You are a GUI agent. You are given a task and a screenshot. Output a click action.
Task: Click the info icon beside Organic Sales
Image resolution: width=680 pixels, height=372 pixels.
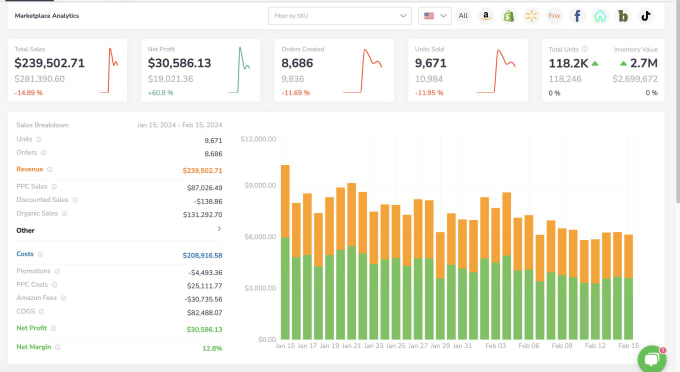tap(65, 213)
